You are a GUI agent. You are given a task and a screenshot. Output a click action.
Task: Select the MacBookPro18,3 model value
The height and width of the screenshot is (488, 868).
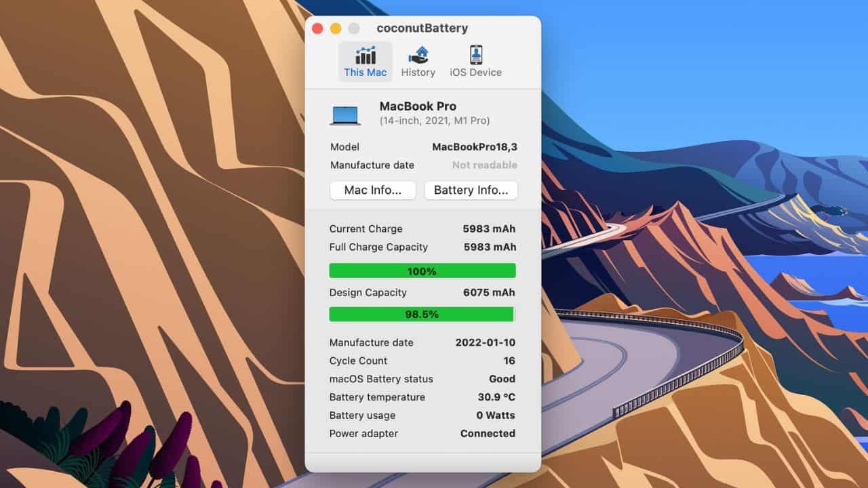point(475,147)
